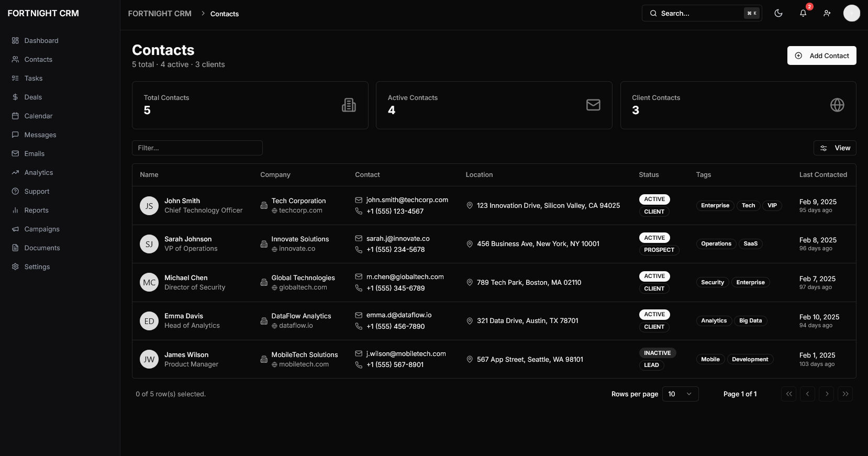Click the Development tag on James Wilson
Image resolution: width=868 pixels, height=456 pixels.
click(x=750, y=360)
